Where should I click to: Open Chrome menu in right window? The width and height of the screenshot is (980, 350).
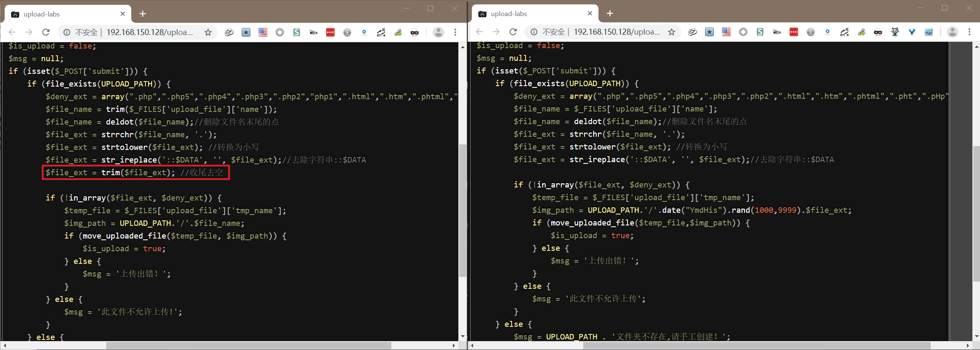969,32
